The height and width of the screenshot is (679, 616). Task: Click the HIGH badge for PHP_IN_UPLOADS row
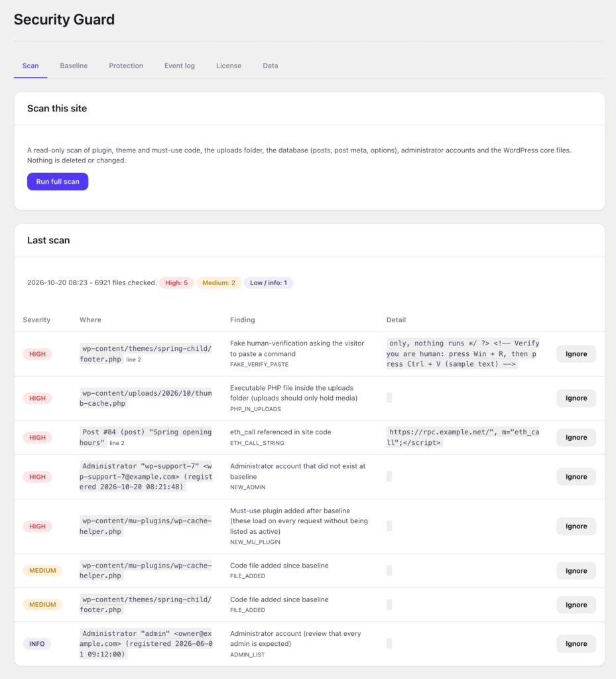(37, 398)
